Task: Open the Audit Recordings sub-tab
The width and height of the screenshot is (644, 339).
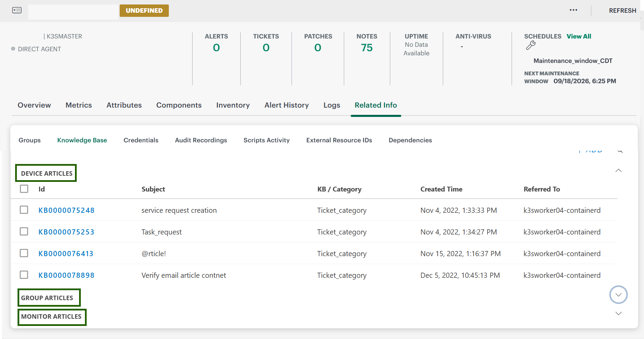Action: click(201, 140)
